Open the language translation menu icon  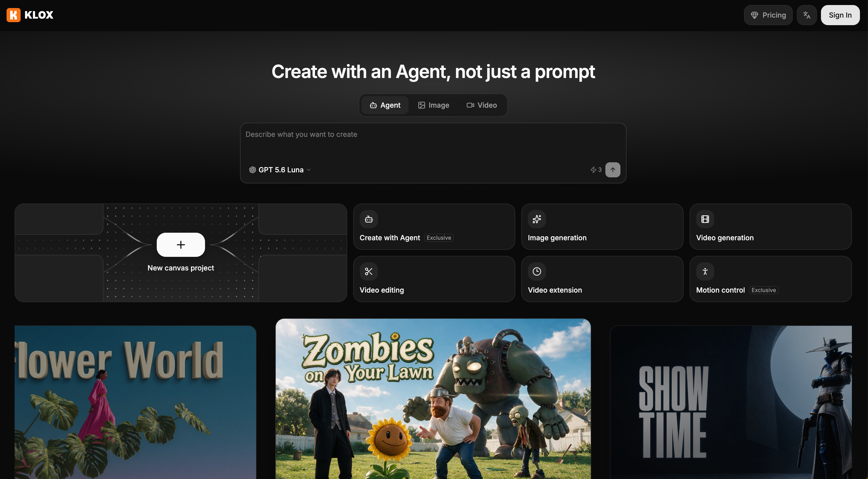807,15
